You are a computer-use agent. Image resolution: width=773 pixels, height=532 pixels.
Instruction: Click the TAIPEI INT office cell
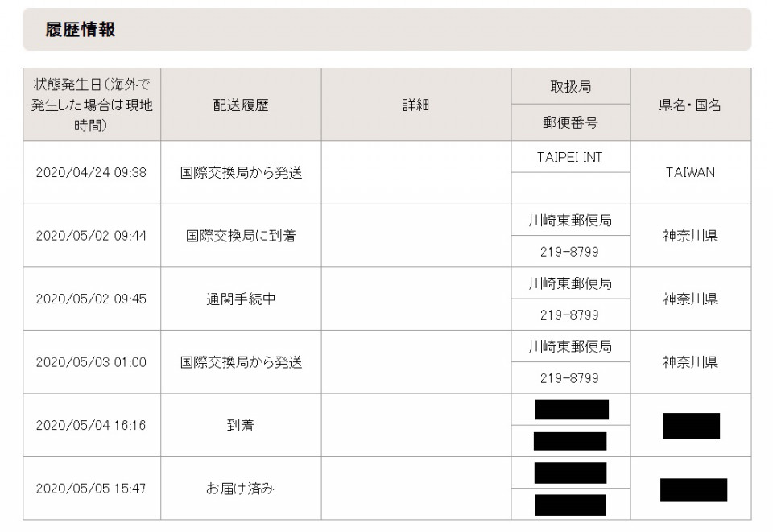(570, 157)
